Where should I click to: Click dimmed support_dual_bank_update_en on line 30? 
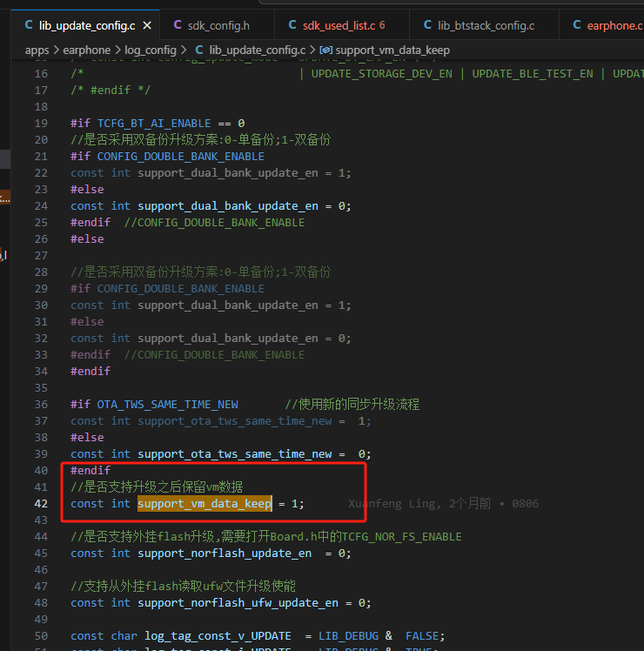tap(228, 305)
